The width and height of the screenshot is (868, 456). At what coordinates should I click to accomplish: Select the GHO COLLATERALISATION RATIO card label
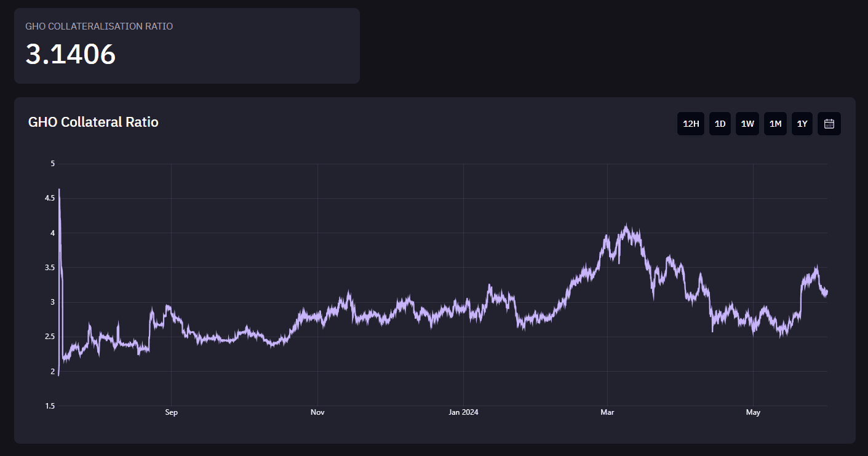pyautogui.click(x=99, y=26)
